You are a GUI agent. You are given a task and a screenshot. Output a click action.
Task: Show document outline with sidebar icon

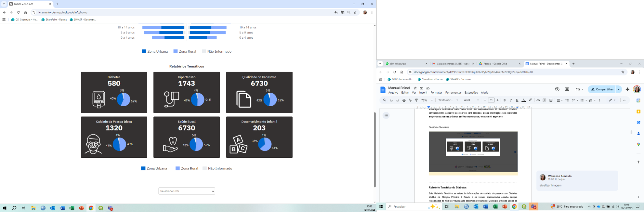tap(386, 116)
